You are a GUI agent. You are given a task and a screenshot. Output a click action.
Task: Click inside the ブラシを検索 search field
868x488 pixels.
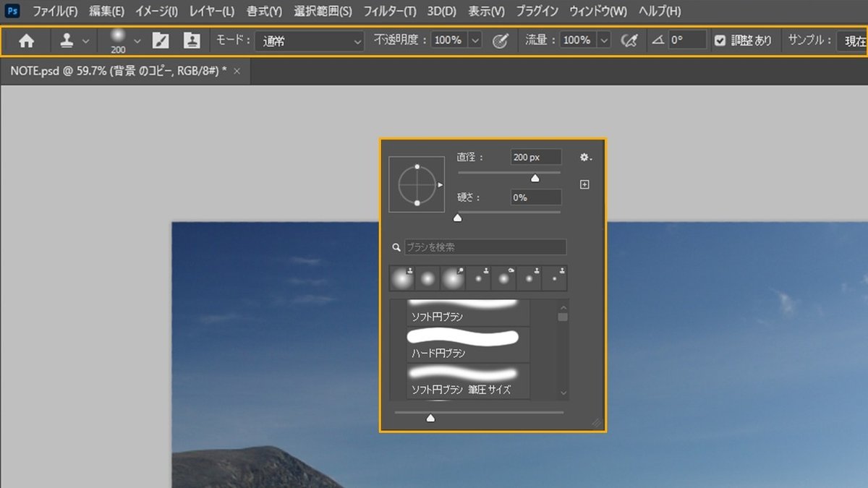point(485,247)
